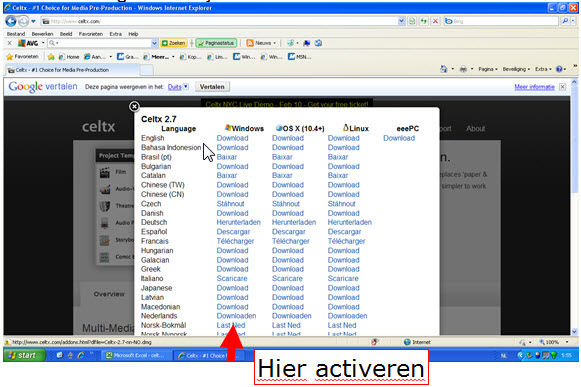This screenshot has height=387, width=581.
Task: Click the AVG Zoeken button
Action: point(173,43)
